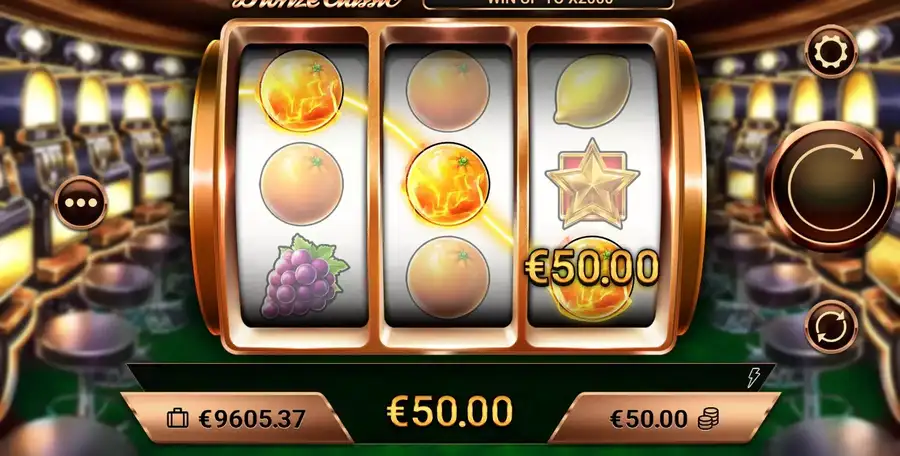Click the bottom orange on middle reel
Viewport: 900px width, 456px height.
click(448, 277)
